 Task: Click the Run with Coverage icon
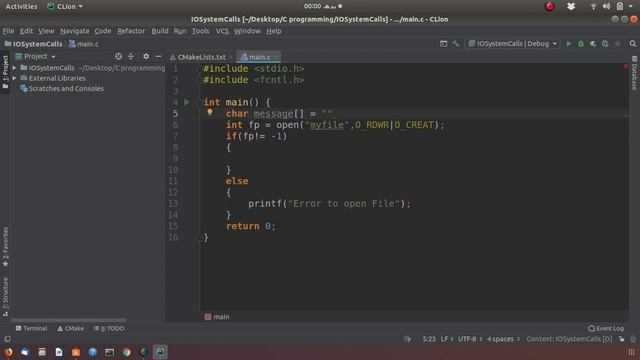coord(593,44)
